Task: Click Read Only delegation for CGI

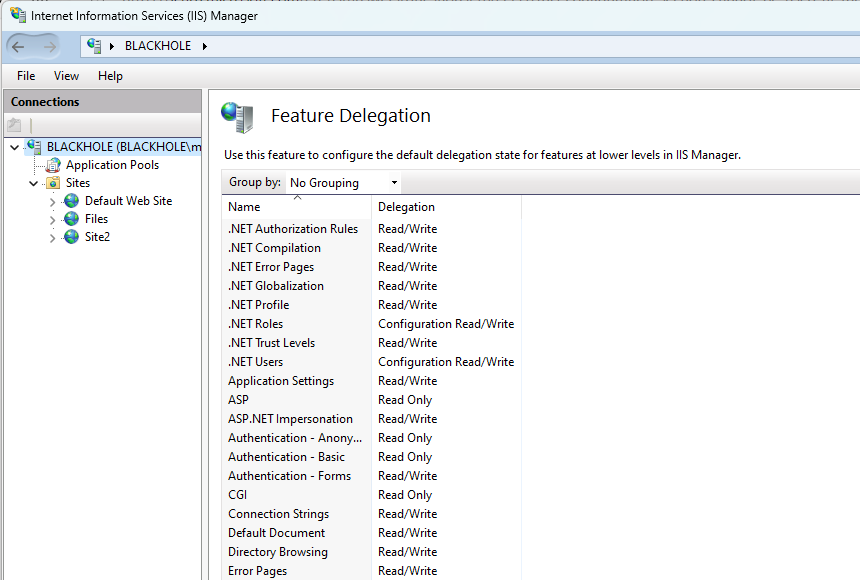Action: (x=405, y=495)
